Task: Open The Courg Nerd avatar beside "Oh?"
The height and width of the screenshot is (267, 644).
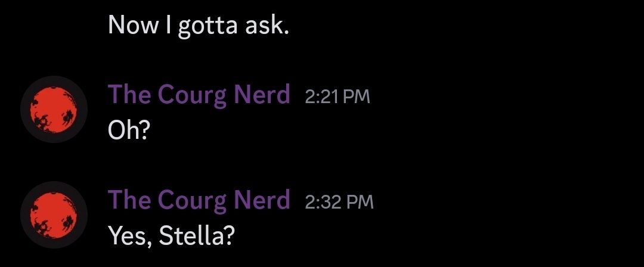Action: coord(54,110)
